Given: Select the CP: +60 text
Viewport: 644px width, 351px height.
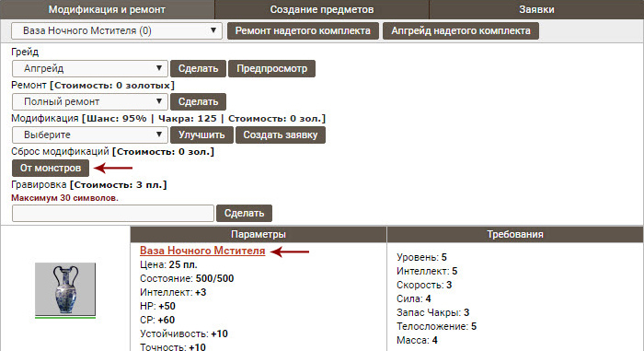Looking at the screenshot, I should [157, 321].
